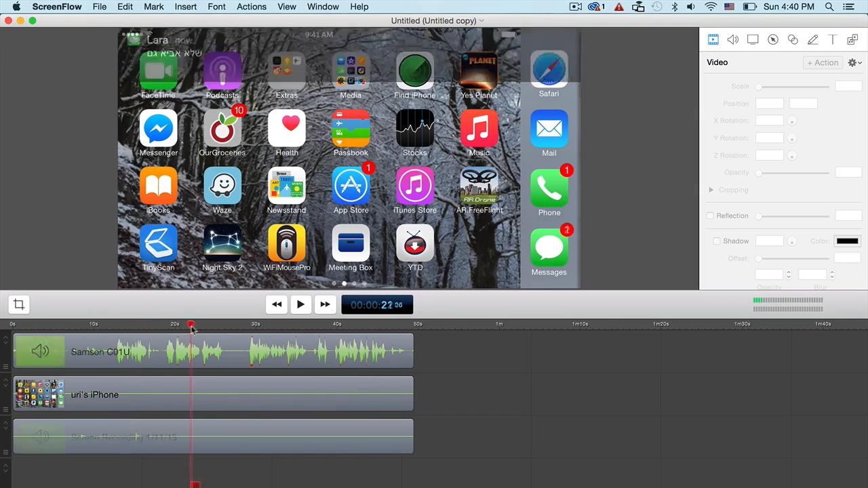Click the X Rotation input field
Screen dimensions: 868x488
click(770, 121)
